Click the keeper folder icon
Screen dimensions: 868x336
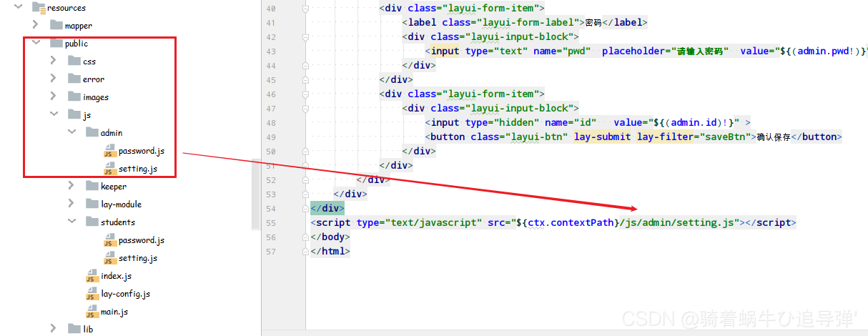[x=92, y=187]
